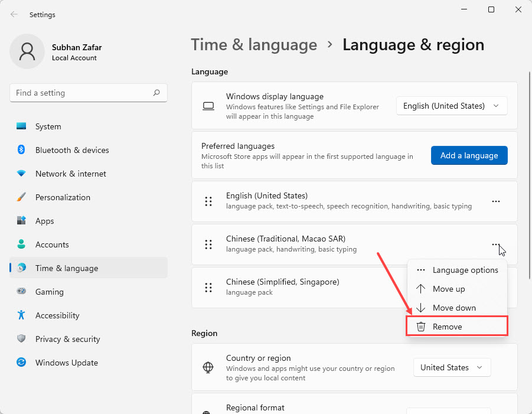
Task: Open Personalization settings
Action: [89, 197]
